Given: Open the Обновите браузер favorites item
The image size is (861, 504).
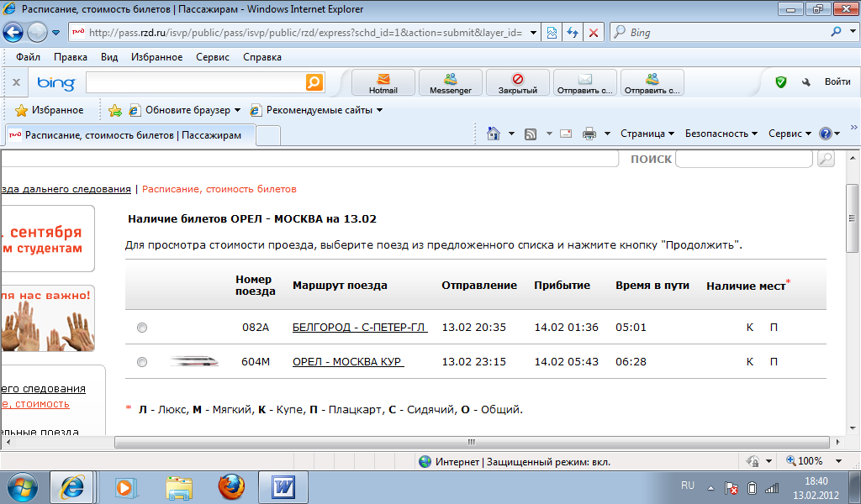Looking at the screenshot, I should point(184,110).
